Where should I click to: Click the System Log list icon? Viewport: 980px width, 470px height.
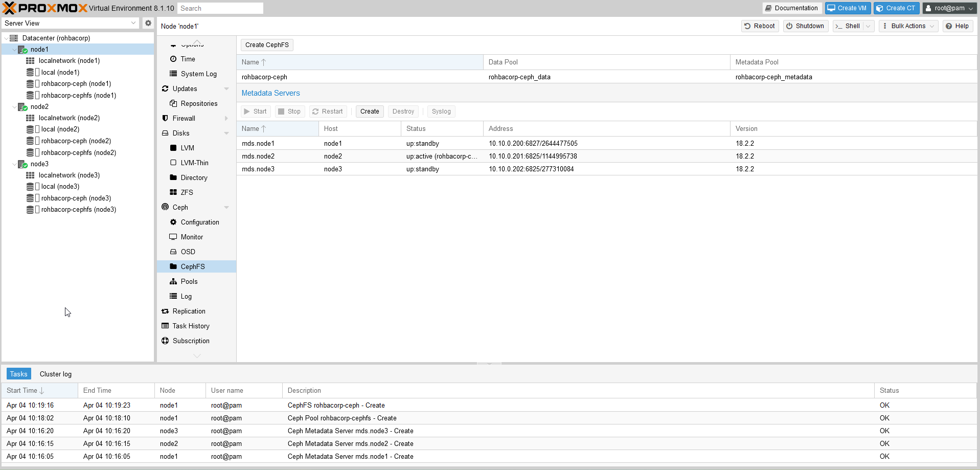click(x=173, y=74)
